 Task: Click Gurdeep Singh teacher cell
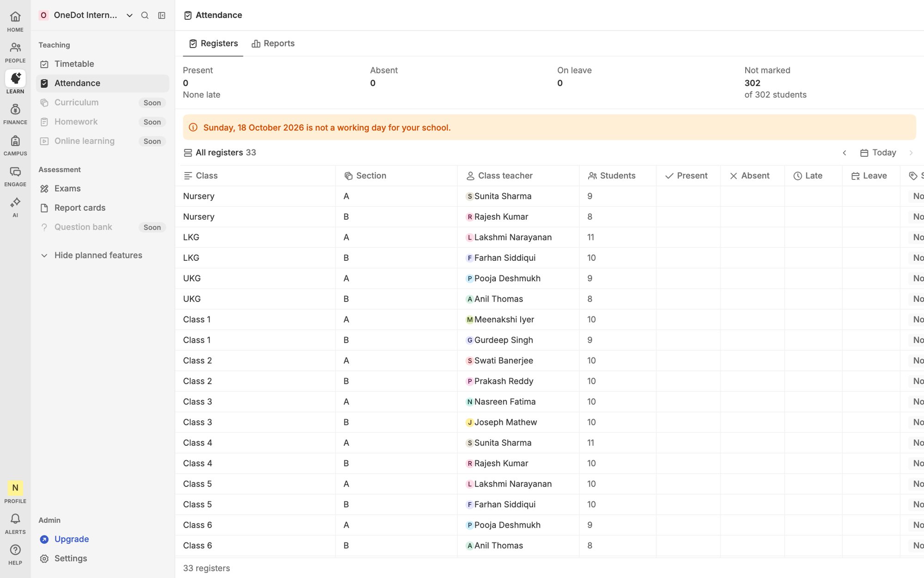pyautogui.click(x=518, y=340)
